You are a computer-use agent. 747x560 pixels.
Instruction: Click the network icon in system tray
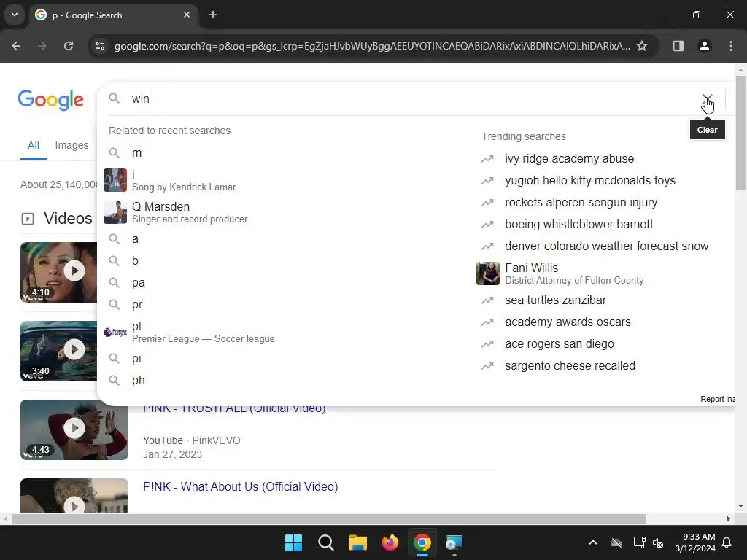tap(639, 542)
